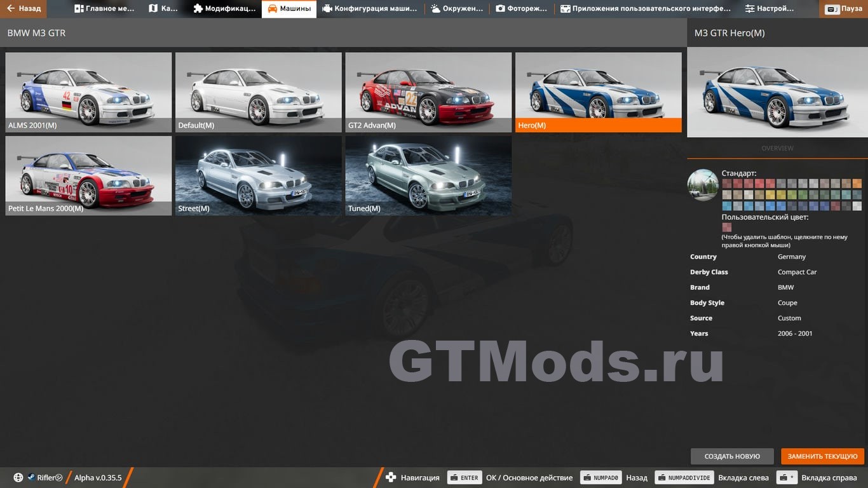868x488 pixels.
Task: Click the ENTER key badge
Action: (465, 478)
